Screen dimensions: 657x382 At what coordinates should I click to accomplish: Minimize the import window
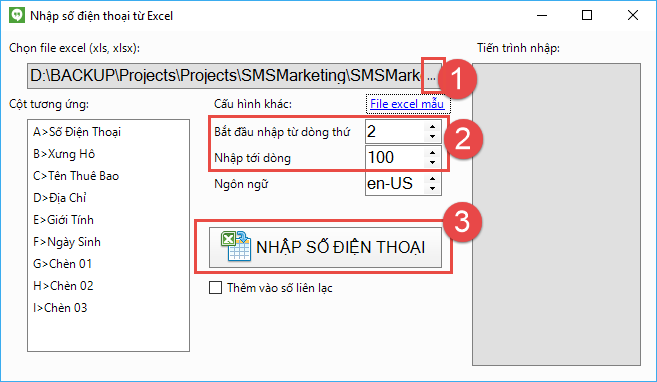542,15
